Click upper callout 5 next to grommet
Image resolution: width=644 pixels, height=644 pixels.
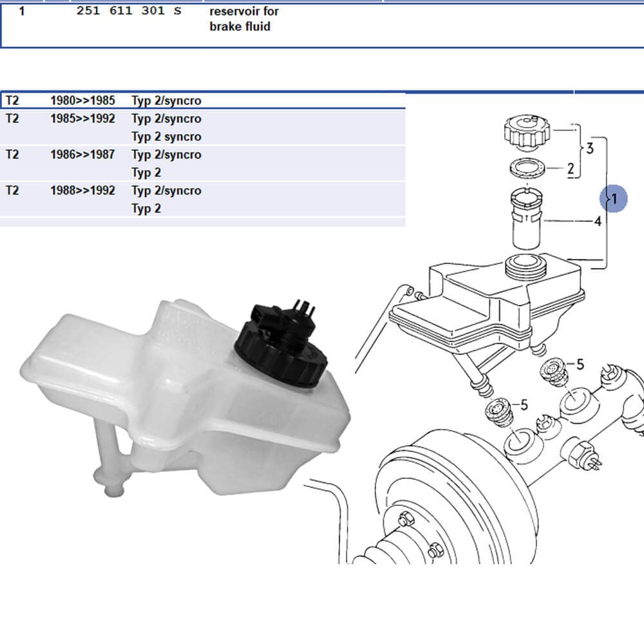[580, 365]
